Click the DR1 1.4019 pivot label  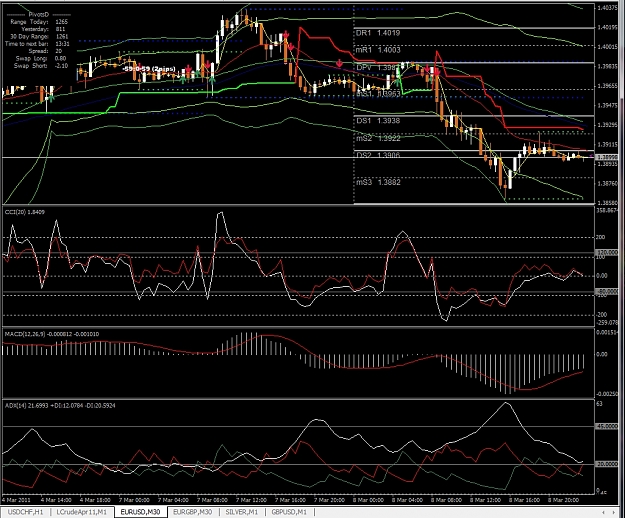pos(378,33)
